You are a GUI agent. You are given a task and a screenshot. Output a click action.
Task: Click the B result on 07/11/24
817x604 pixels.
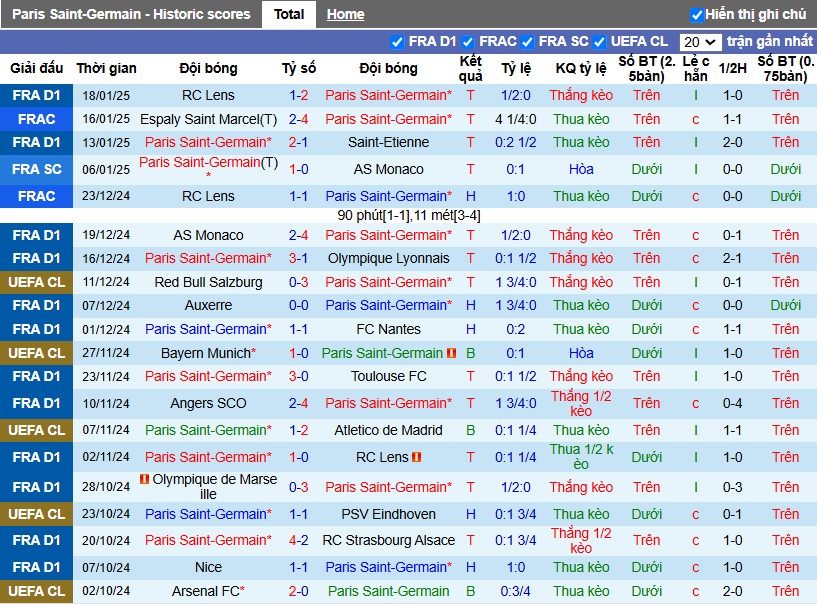[471, 430]
